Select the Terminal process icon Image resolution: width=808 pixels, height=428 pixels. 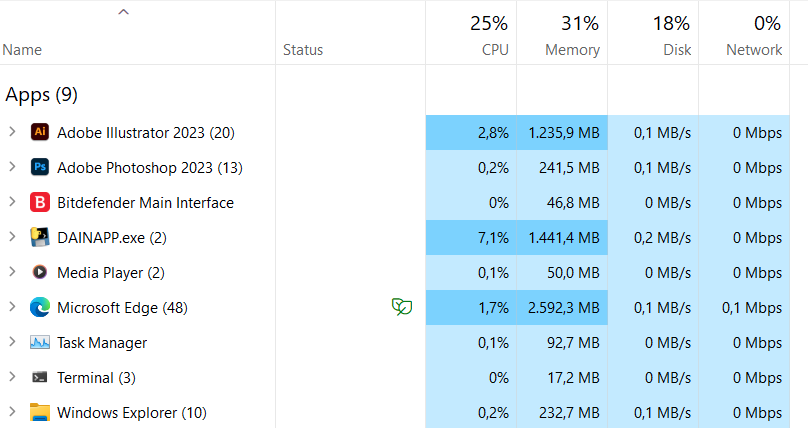tap(40, 377)
